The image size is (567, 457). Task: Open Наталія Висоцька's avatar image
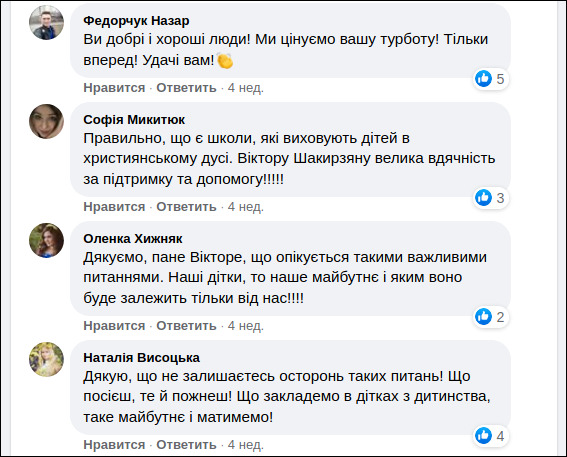tap(46, 359)
